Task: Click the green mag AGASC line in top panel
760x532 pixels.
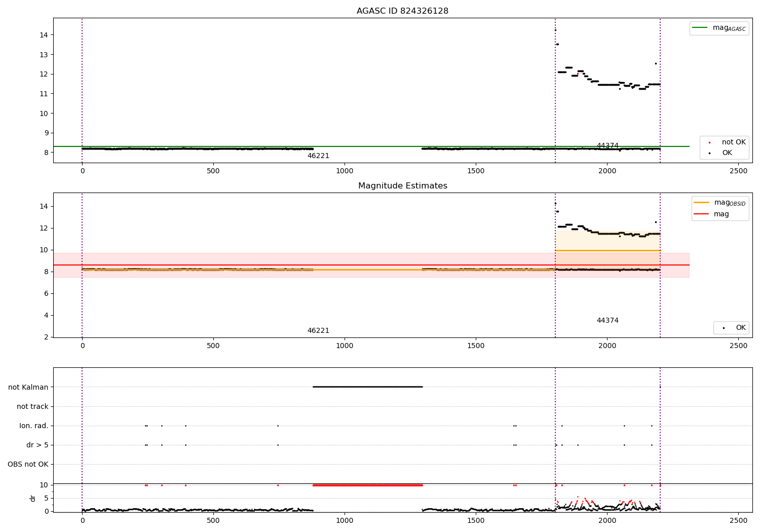Action: (x=371, y=146)
